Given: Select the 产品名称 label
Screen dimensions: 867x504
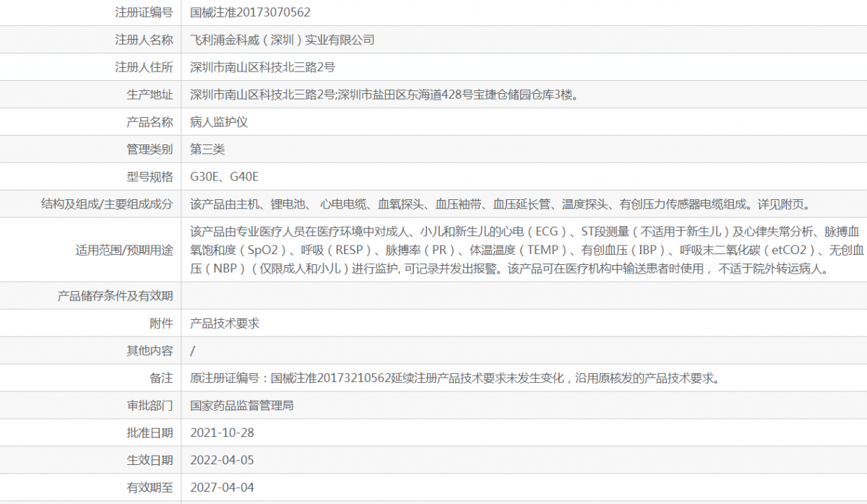Looking at the screenshot, I should click(150, 122).
